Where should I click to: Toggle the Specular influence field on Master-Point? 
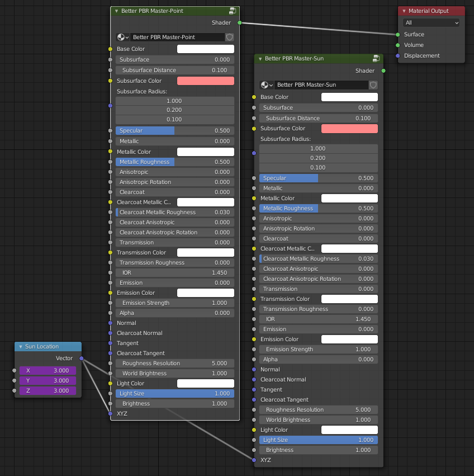pos(173,130)
